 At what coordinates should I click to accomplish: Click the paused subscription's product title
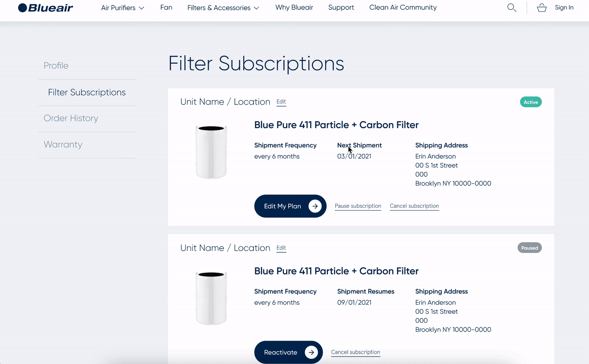pos(336,271)
